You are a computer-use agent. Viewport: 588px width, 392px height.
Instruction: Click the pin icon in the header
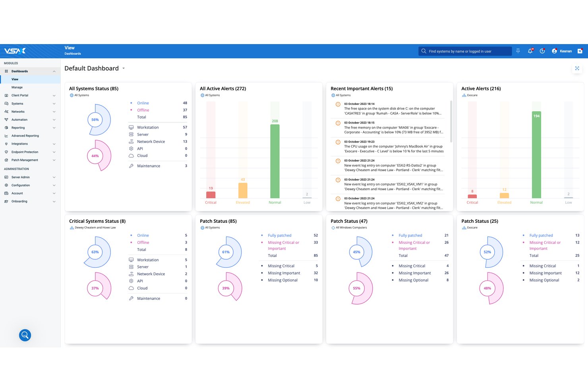coord(518,51)
